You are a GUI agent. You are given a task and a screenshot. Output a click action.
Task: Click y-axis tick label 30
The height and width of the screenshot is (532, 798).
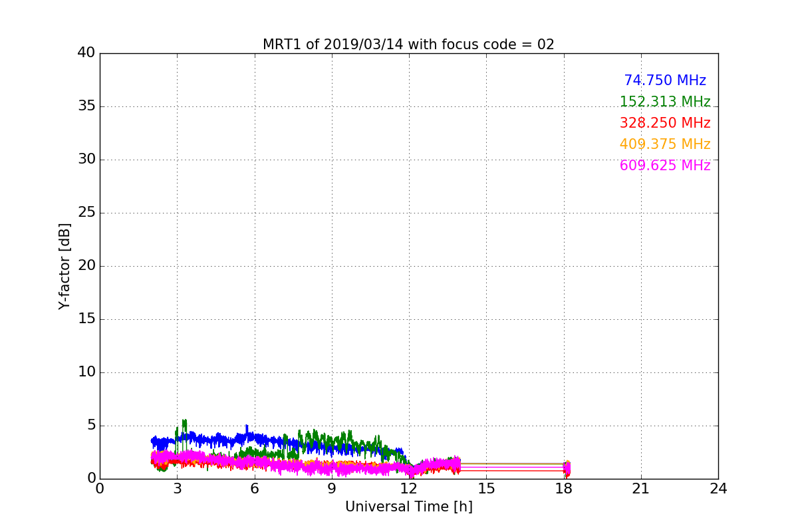click(86, 160)
